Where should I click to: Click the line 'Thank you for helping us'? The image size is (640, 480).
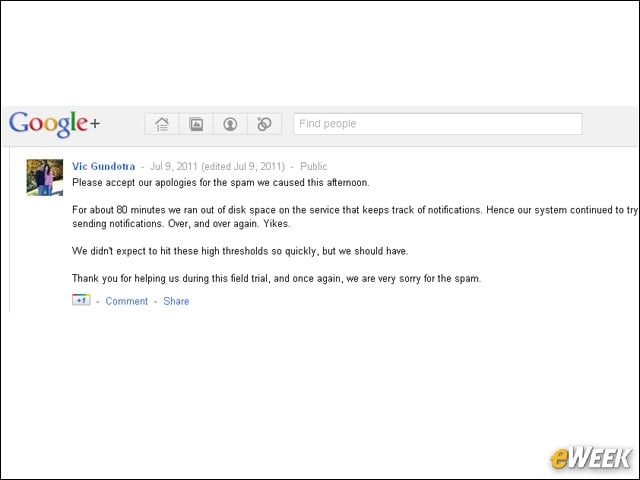click(x=277, y=278)
